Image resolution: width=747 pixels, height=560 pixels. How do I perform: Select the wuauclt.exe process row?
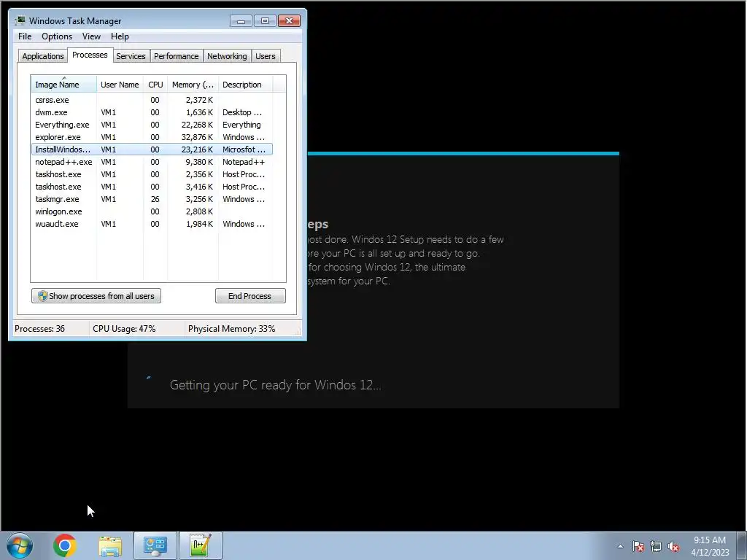(x=152, y=224)
